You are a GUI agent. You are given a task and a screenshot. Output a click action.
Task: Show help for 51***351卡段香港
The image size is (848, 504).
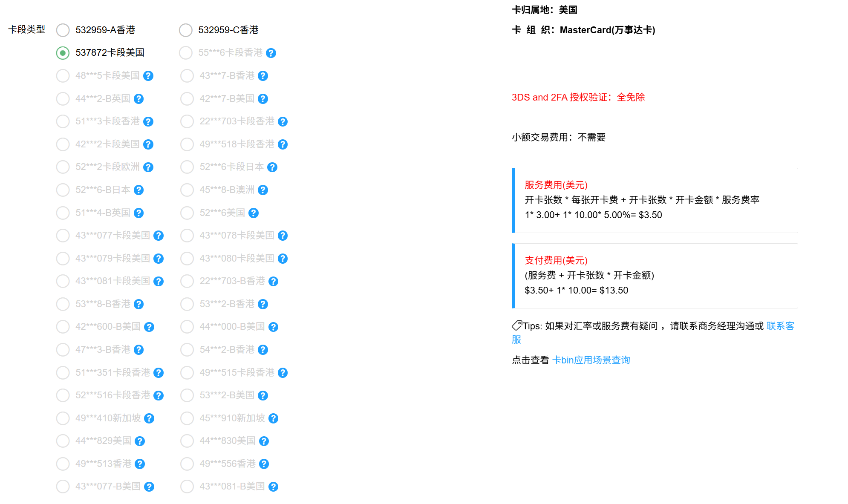point(159,373)
